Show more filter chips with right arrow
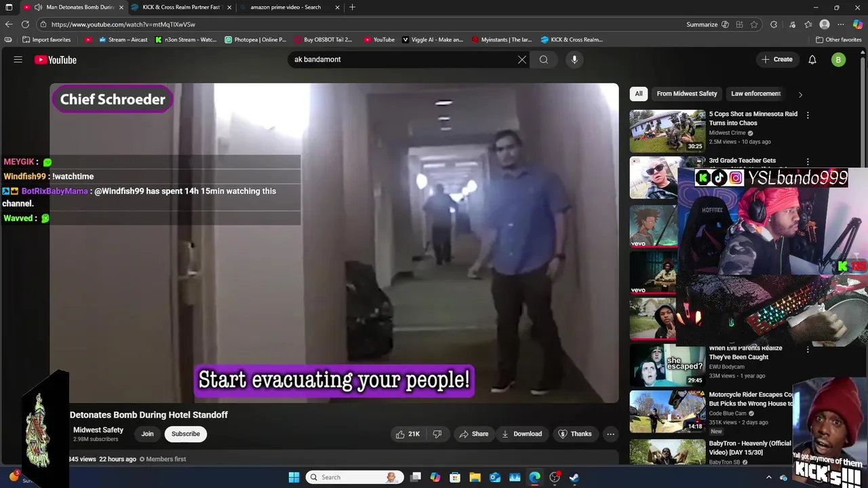 [800, 94]
